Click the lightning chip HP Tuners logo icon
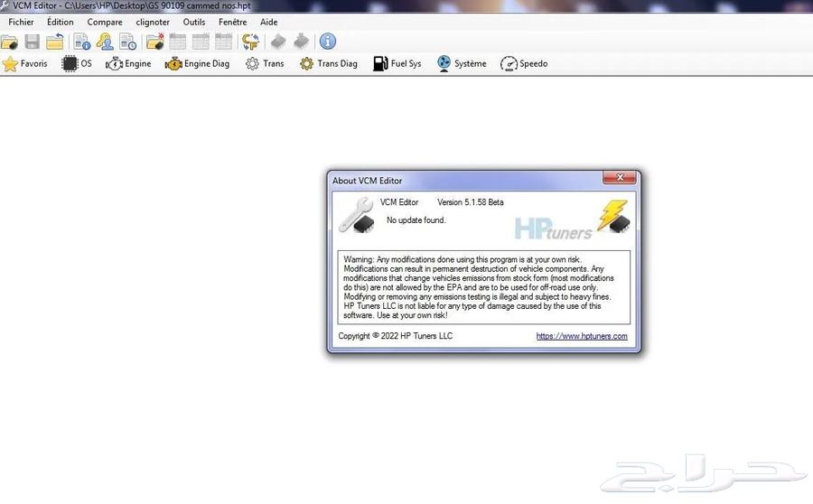Screen dimensions: 813x504 click(x=614, y=216)
